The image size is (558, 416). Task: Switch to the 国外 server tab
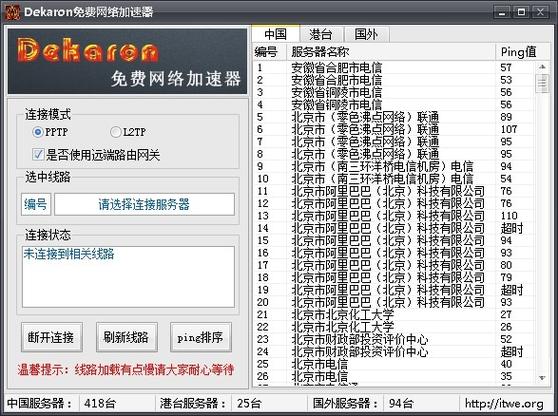(367, 35)
